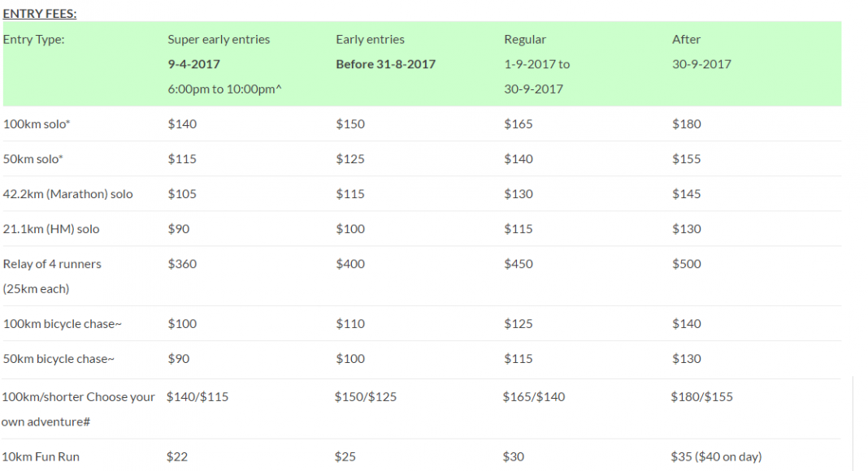This screenshot has width=868, height=471.
Task: Click the ENTRY FEES heading
Action: [x=40, y=14]
